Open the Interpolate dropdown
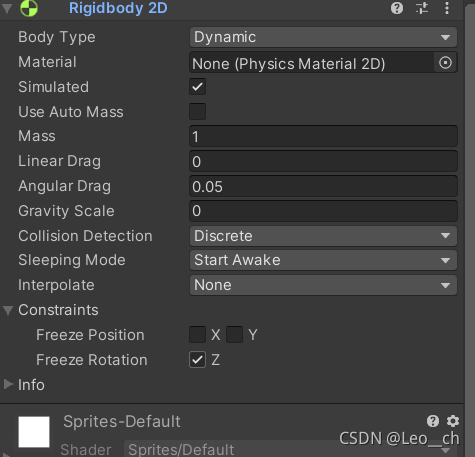The image size is (475, 457). click(x=323, y=285)
